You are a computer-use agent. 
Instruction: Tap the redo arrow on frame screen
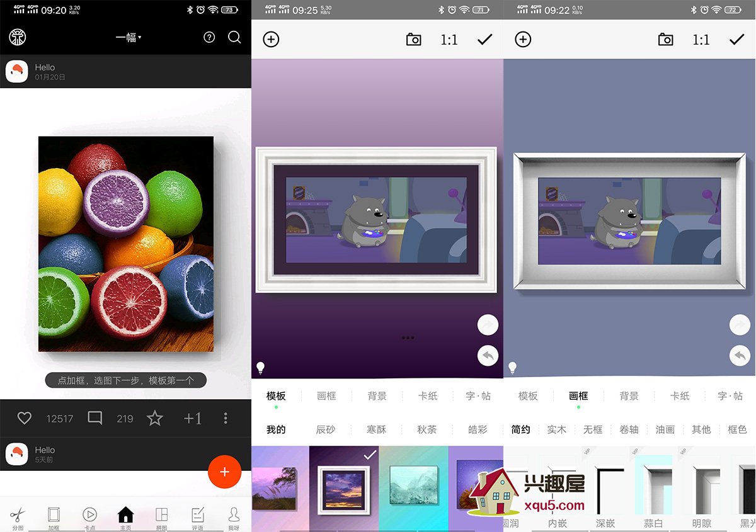[740, 325]
